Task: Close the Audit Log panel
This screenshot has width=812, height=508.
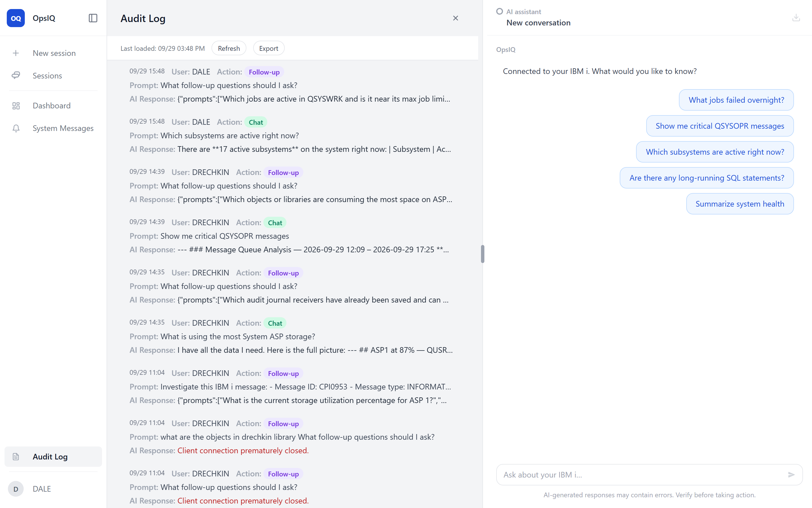Action: tap(455, 18)
